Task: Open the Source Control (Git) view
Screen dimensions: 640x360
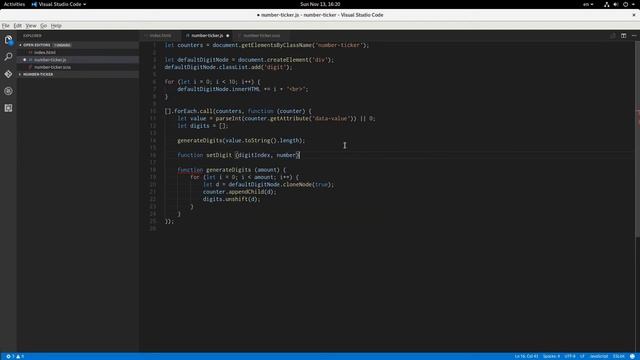Action: pos(8,74)
